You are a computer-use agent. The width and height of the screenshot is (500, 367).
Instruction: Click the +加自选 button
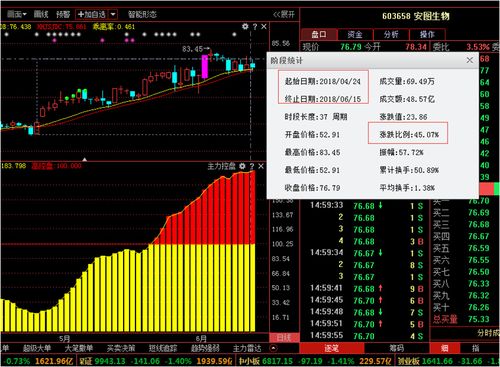pos(92,14)
